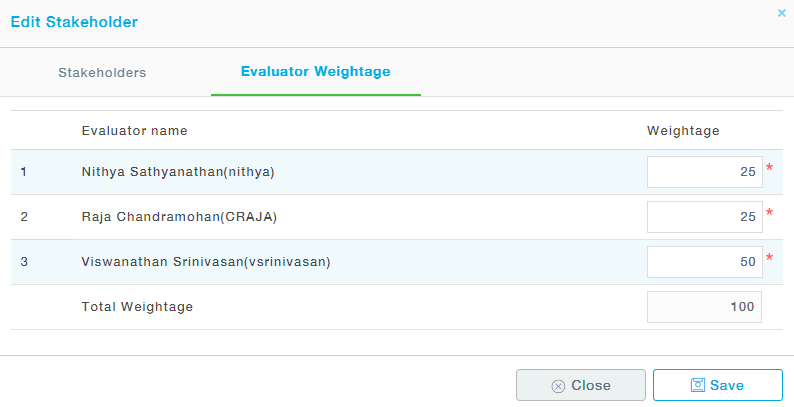Focus Nithya Sathyanathan's weightage field

(704, 172)
